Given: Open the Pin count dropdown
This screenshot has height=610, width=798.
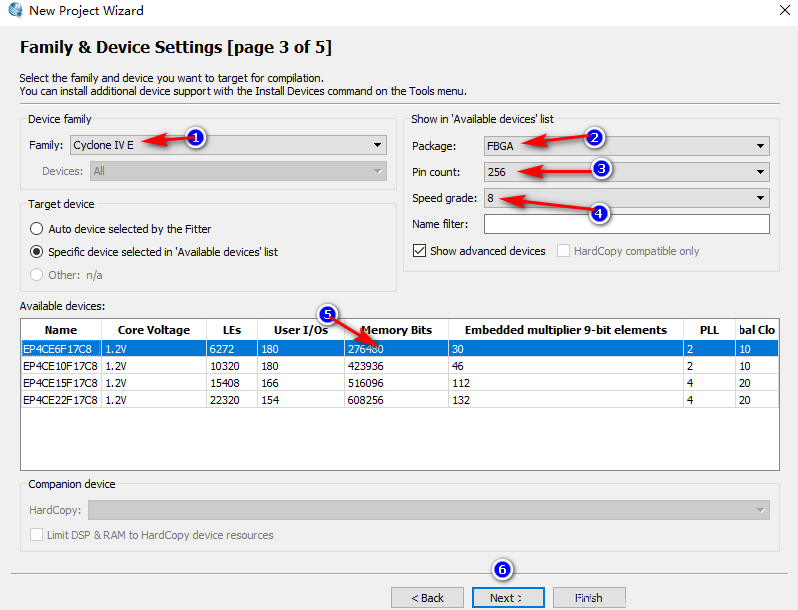Looking at the screenshot, I should pos(626,172).
